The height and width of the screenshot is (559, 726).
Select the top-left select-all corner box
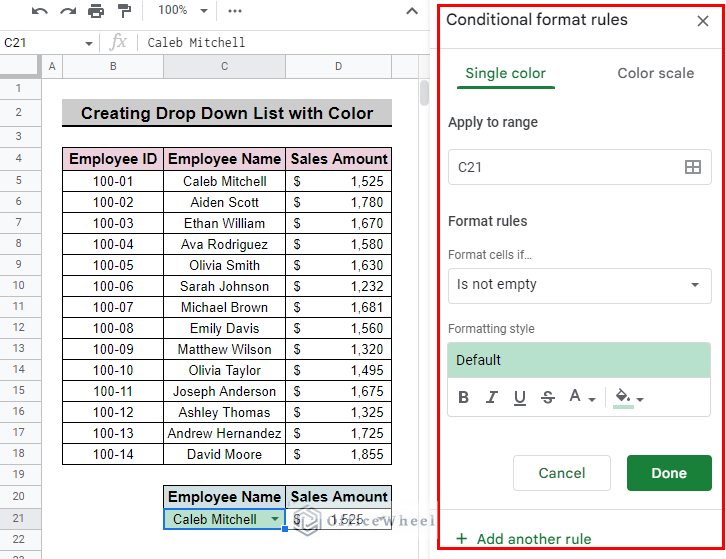pyautogui.click(x=20, y=66)
